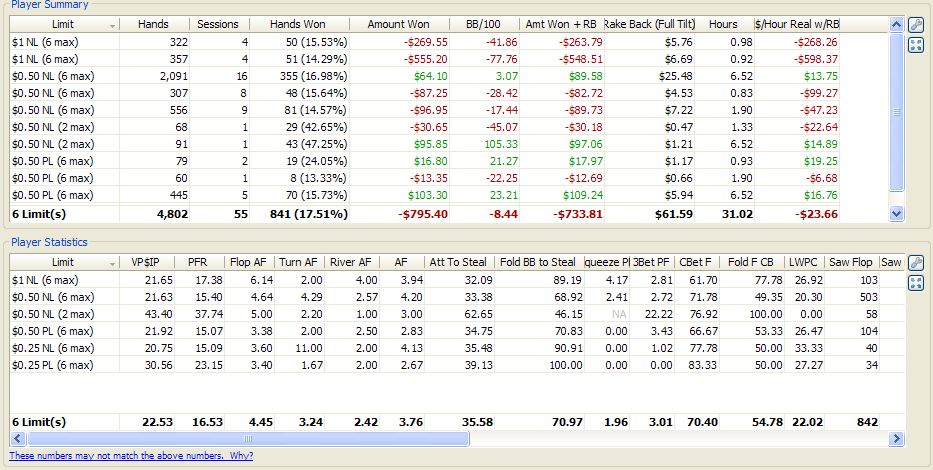Click the Fold BB to Steal header

538,262
